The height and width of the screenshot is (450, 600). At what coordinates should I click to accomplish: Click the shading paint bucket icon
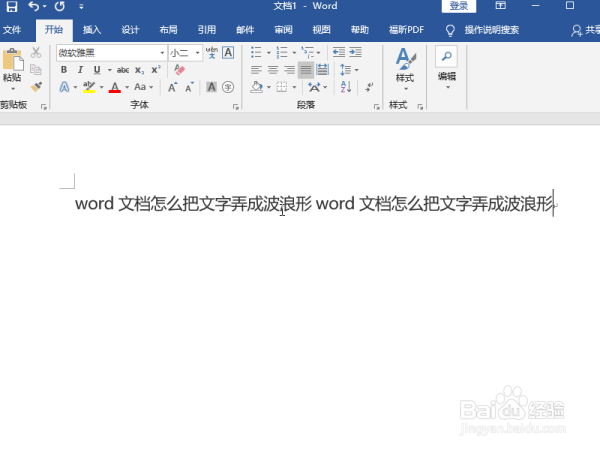[x=256, y=87]
